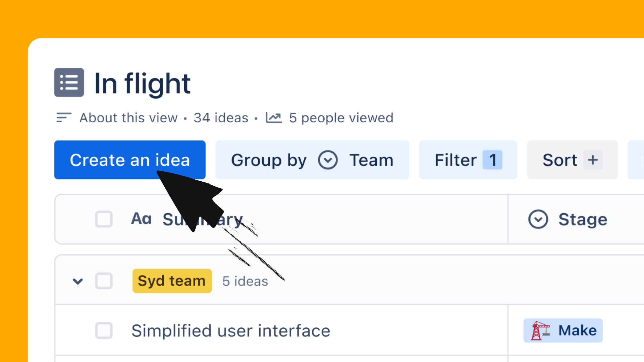Click the Group by circled chevron icon

[x=328, y=160]
